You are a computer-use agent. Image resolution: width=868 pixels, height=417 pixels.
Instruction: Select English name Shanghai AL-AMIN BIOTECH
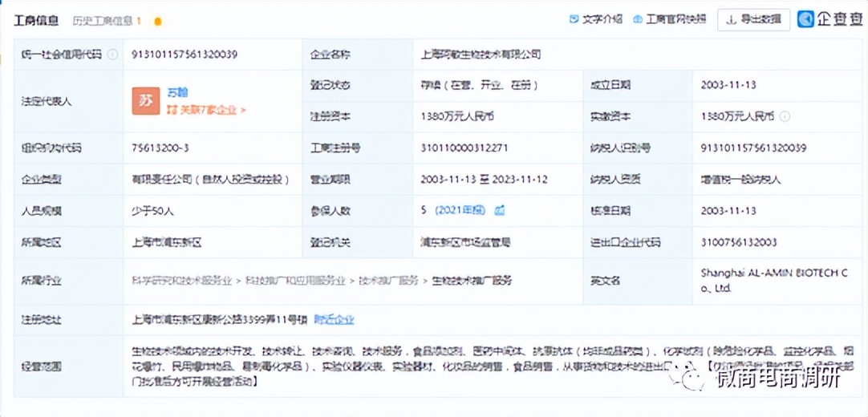[x=774, y=281]
